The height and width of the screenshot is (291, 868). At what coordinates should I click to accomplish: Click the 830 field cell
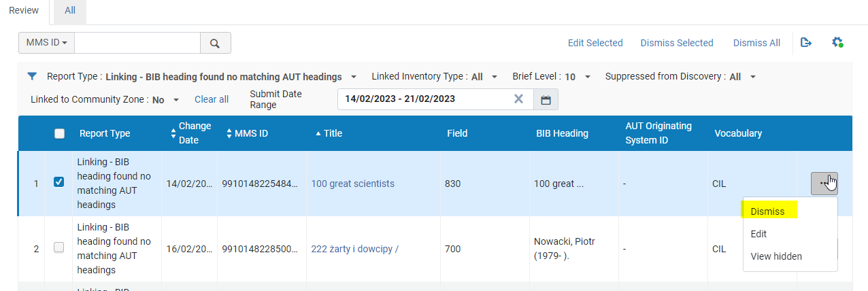(452, 184)
